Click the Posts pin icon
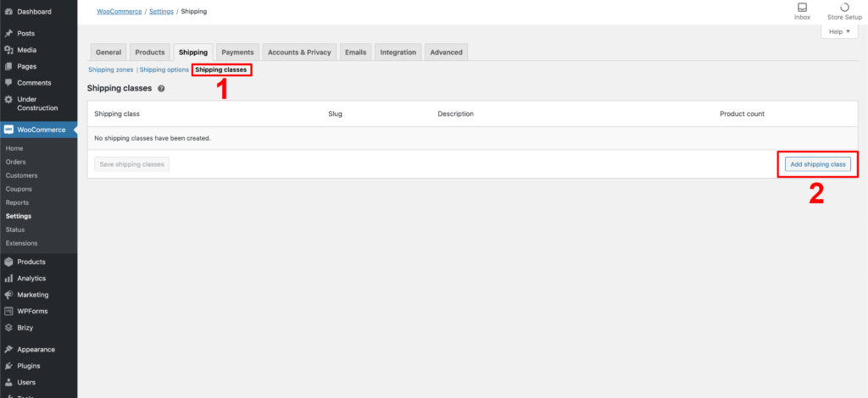 [8, 34]
